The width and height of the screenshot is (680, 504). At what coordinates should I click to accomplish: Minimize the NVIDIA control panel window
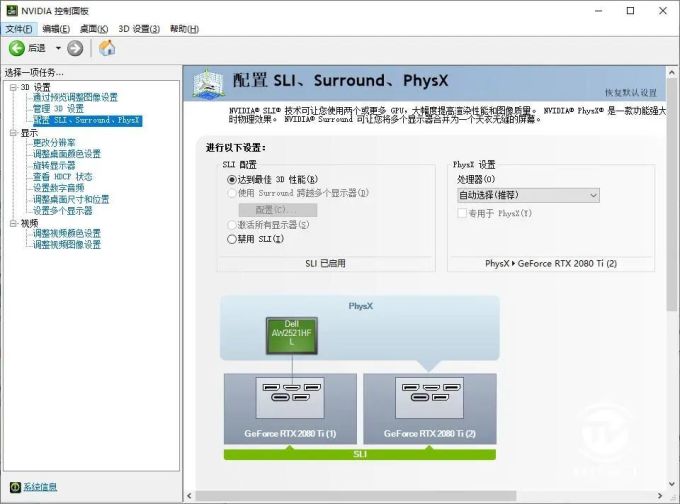598,11
